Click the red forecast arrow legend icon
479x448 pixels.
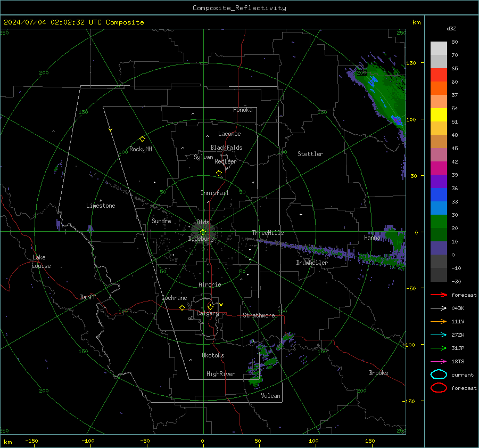pyautogui.click(x=439, y=295)
